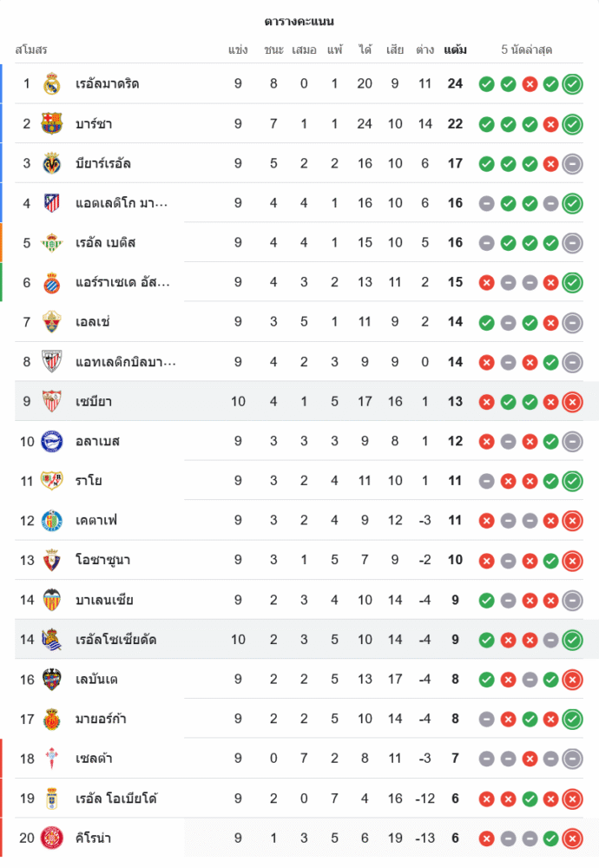The image size is (599, 868).
Task: Click Villarreal's latest draw result icon
Action: pyautogui.click(x=572, y=163)
